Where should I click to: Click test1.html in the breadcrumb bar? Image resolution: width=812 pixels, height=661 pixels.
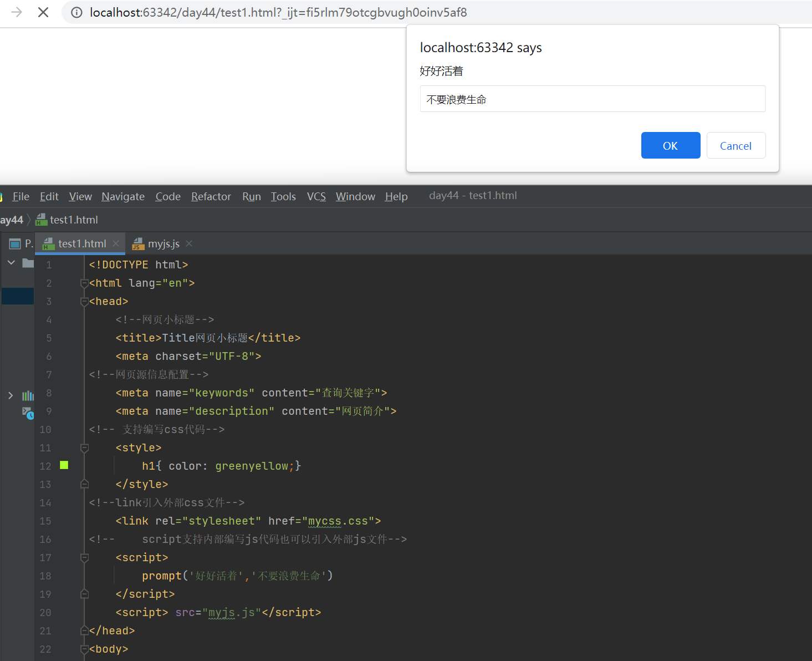point(74,220)
